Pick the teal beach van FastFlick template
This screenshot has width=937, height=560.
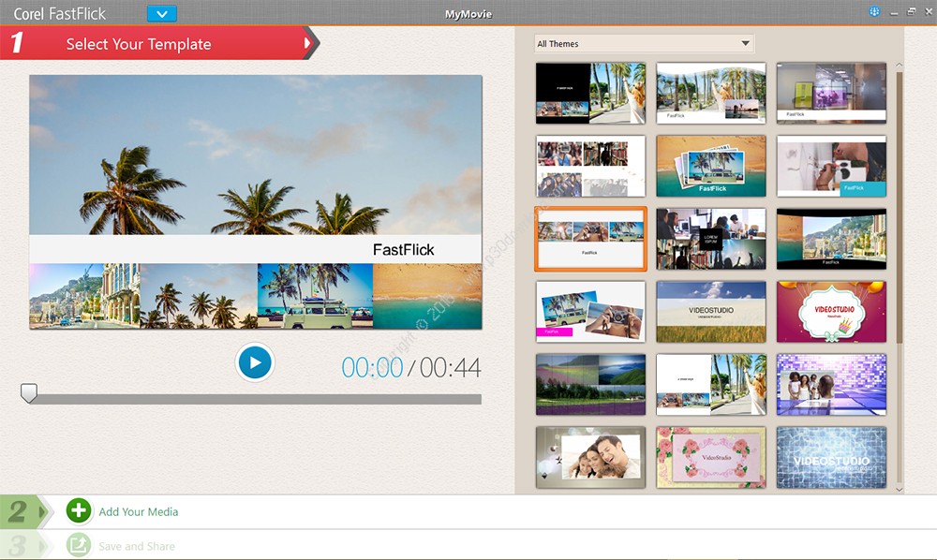(711, 166)
